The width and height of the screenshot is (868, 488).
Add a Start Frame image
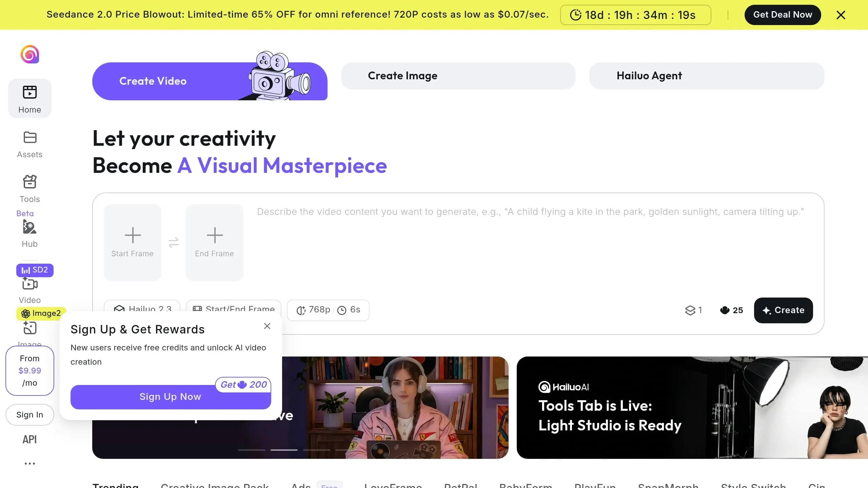click(x=133, y=242)
